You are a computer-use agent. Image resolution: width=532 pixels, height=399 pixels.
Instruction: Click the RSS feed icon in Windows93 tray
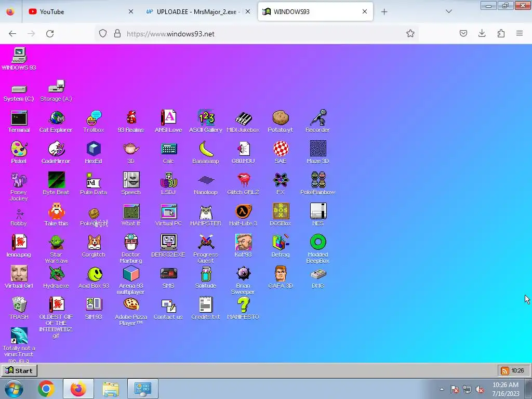click(505, 370)
